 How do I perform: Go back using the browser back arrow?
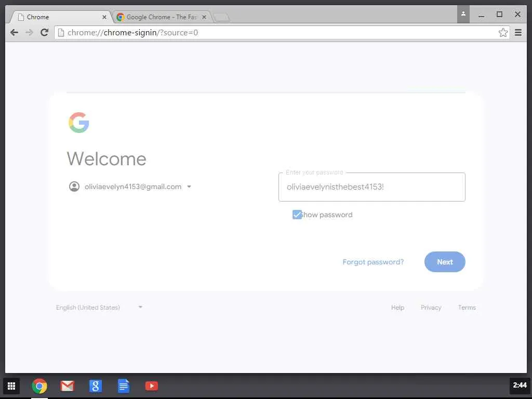coord(14,33)
